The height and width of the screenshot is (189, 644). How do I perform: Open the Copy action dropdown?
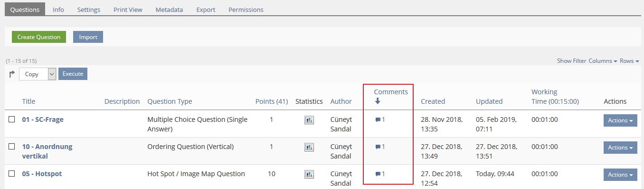pos(38,74)
